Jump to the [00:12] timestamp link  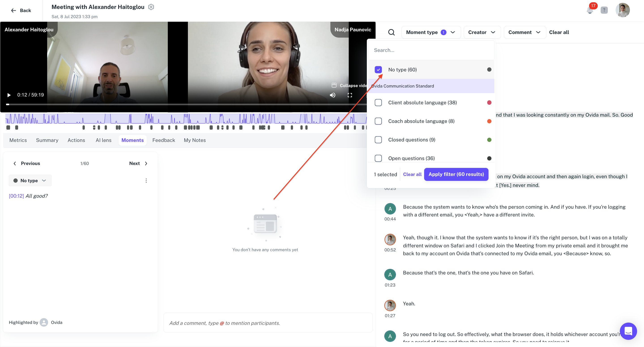[16, 196]
